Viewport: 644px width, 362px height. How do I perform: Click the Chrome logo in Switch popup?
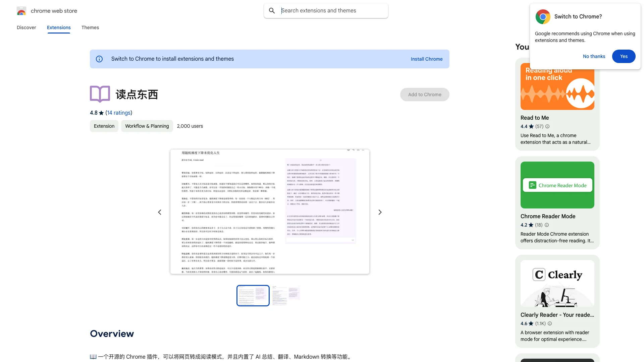[x=543, y=17]
